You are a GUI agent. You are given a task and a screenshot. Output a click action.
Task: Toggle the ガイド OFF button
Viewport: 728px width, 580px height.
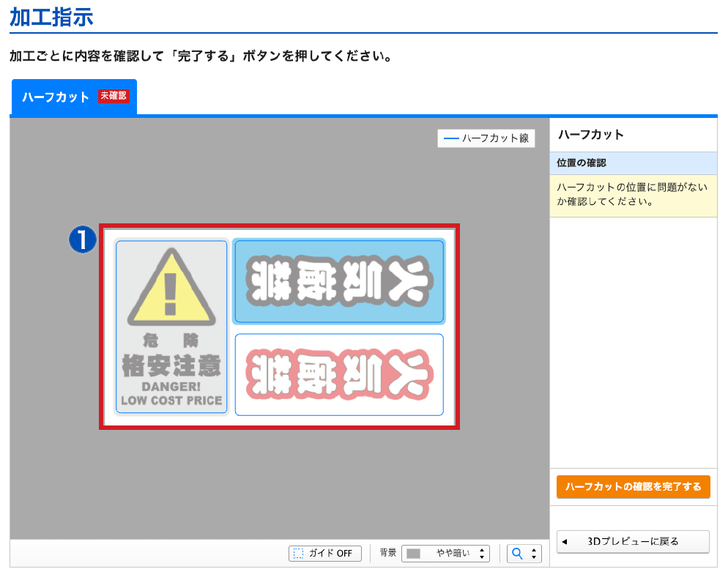tap(325, 554)
